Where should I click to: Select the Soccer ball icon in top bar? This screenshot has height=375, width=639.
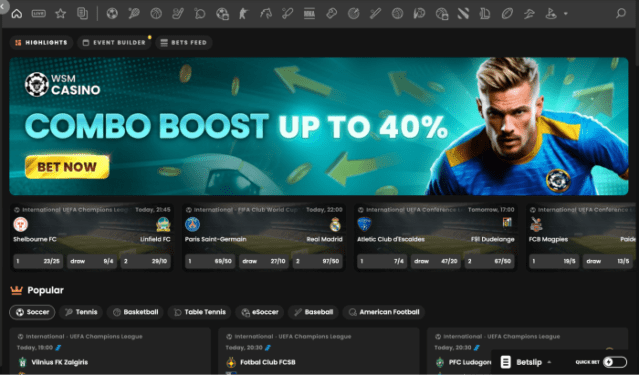click(x=112, y=13)
